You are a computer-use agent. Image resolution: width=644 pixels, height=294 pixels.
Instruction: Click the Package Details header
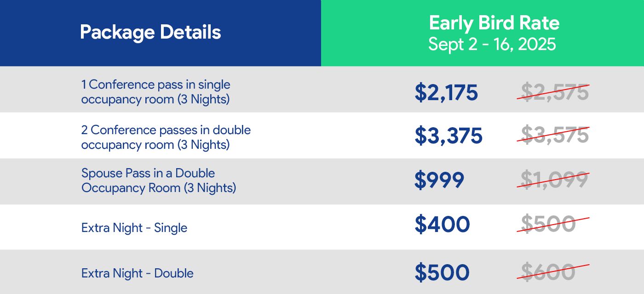(x=150, y=33)
